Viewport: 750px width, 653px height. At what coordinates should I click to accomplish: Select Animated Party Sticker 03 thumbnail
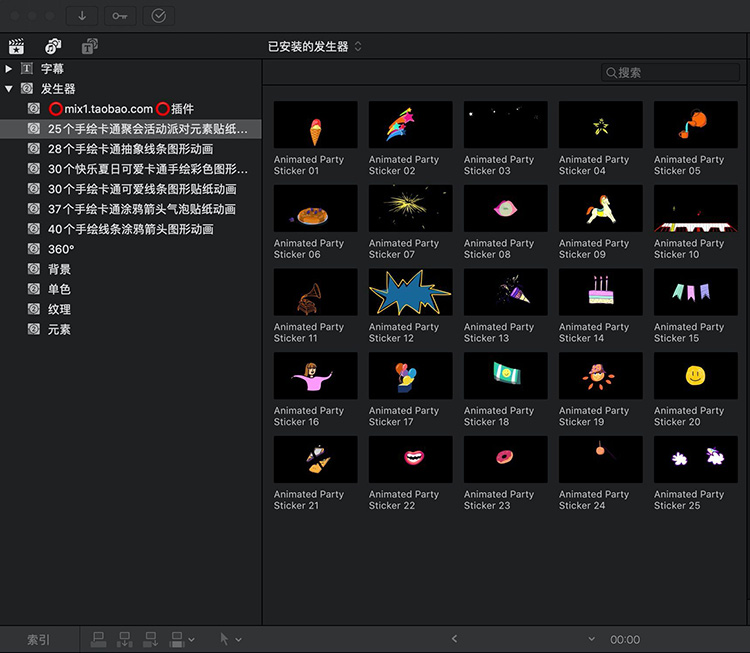506,124
